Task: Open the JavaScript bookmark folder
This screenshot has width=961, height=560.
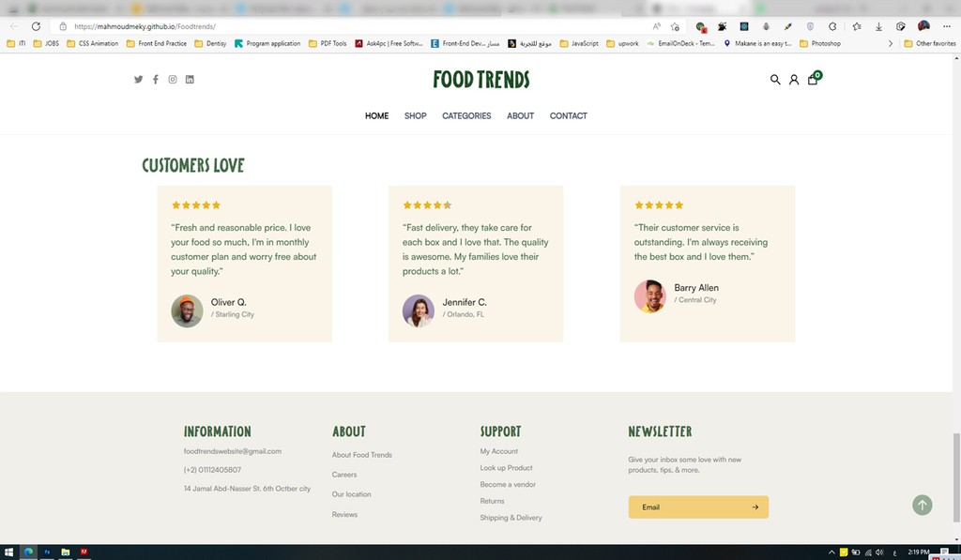Action: [x=578, y=43]
